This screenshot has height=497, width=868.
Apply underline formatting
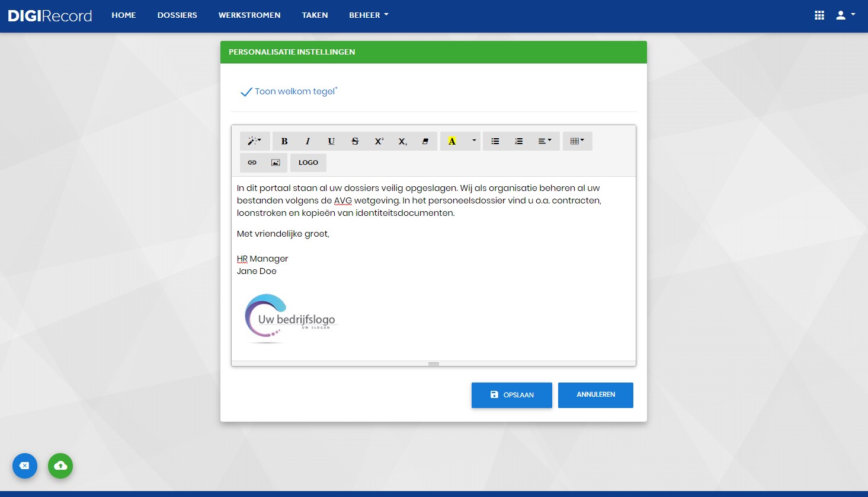click(x=331, y=141)
